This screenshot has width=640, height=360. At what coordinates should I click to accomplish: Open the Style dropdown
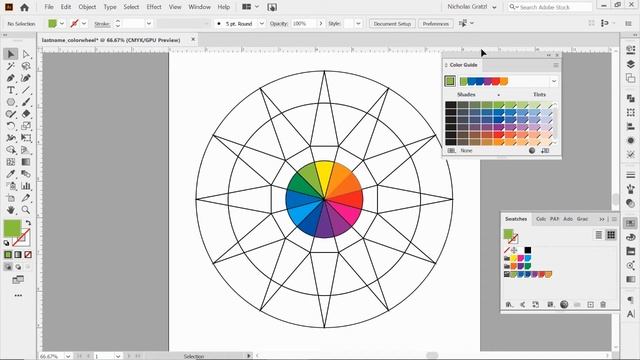coord(358,24)
